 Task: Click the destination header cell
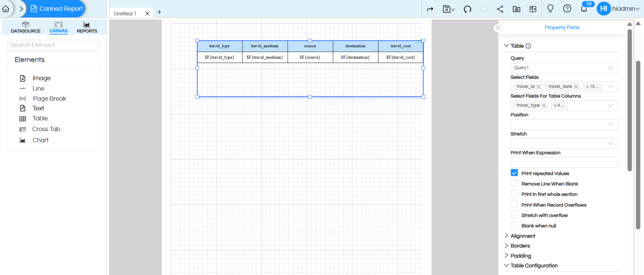[355, 46]
